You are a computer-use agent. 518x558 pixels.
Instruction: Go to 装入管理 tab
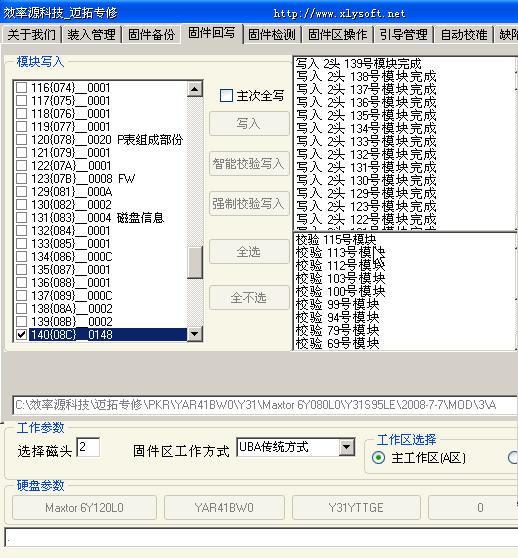pos(91,35)
